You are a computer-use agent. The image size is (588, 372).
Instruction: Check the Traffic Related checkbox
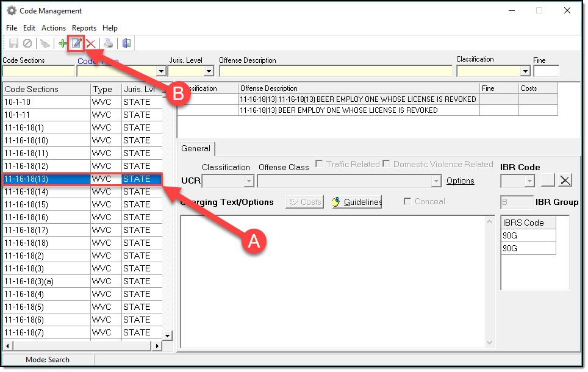click(x=320, y=164)
